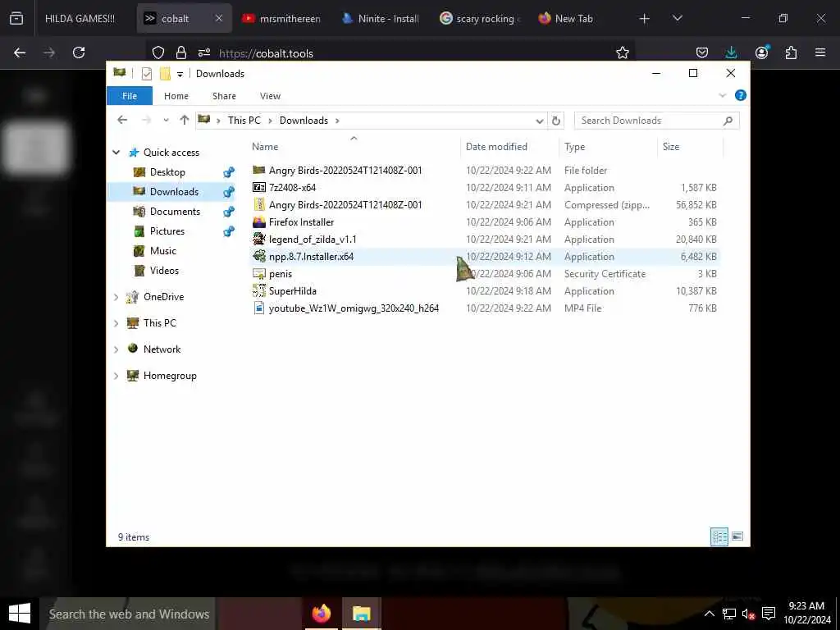
Task: Switch to HILDA GAMES!!! browser tab
Action: 80,18
